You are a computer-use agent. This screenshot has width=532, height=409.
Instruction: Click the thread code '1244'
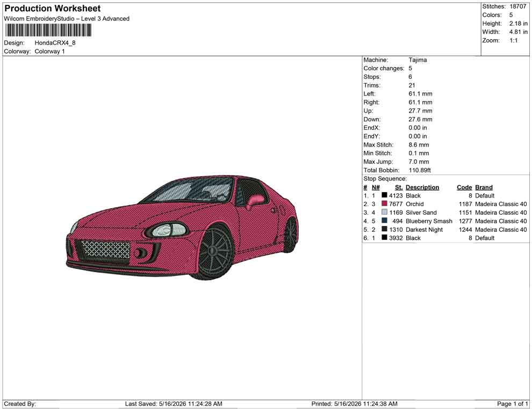[x=465, y=229]
